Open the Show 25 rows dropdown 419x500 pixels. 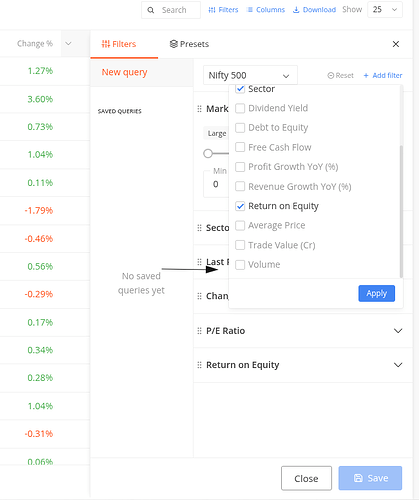tap(385, 10)
